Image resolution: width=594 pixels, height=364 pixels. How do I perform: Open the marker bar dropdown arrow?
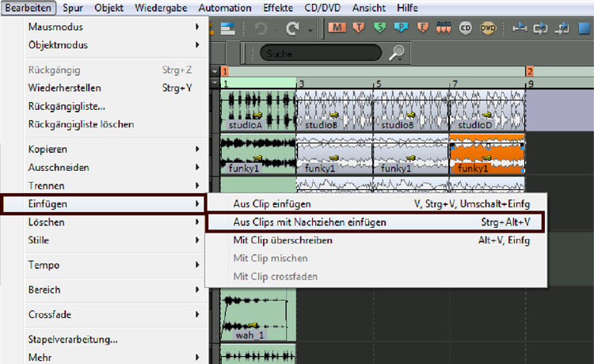pos(215,71)
